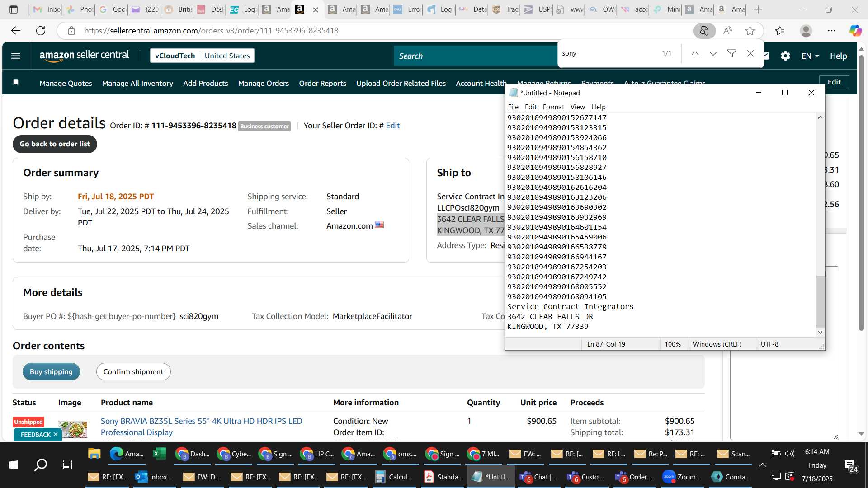
Task: Click Notepad vertical scrollbar down arrow
Action: click(820, 332)
